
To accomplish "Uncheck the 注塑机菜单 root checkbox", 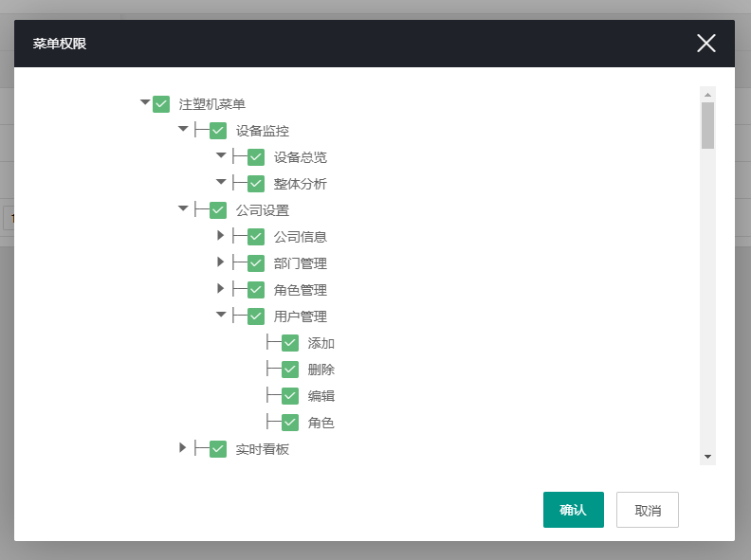I will click(161, 104).
